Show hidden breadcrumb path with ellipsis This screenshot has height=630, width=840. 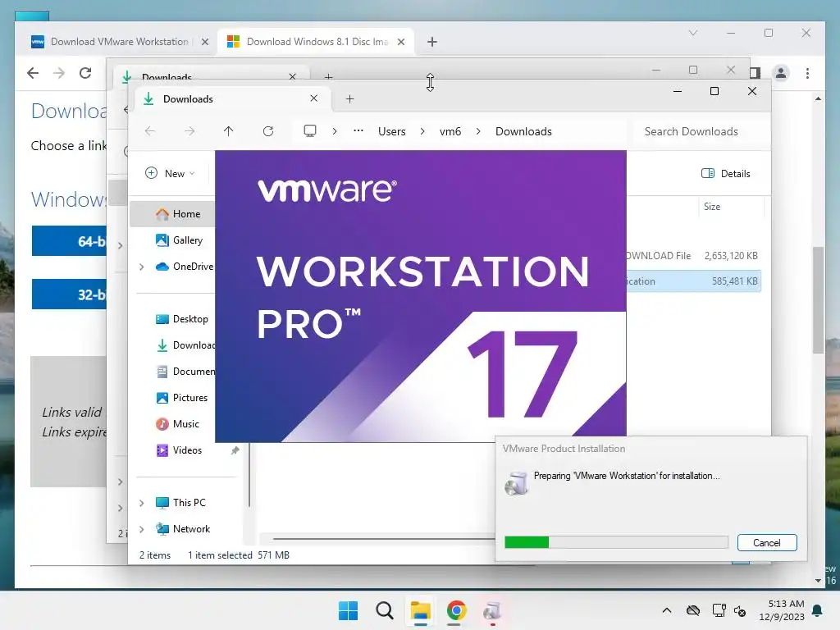(x=358, y=130)
